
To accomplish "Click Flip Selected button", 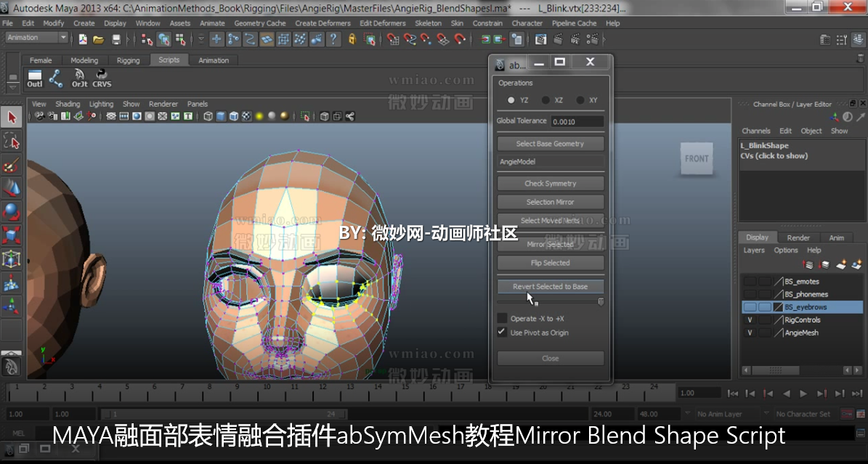I will point(551,263).
